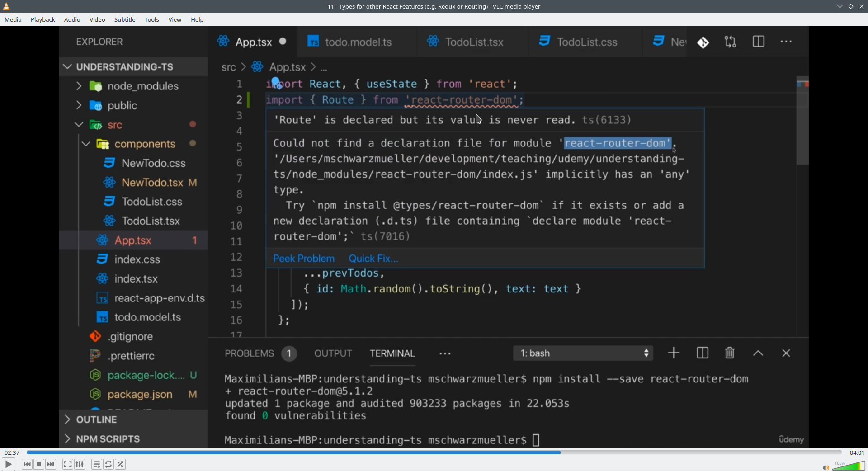The image size is (868, 471).
Task: Click 'src' in the breadcrumb path
Action: click(x=229, y=67)
